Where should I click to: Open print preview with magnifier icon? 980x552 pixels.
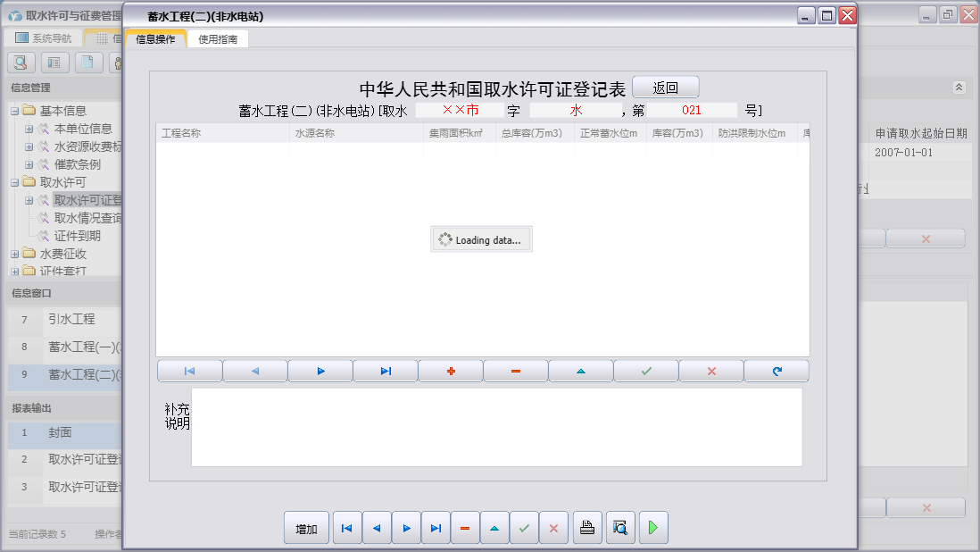pos(620,528)
